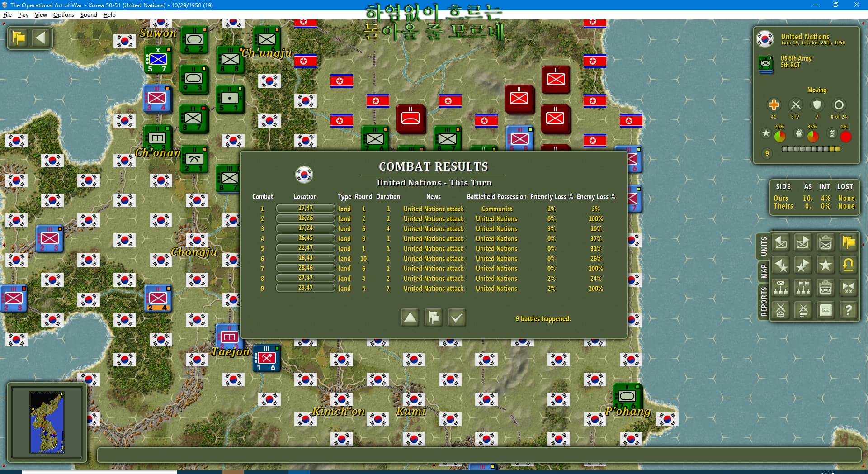Viewport: 868px width, 474px height.
Task: Click 'Communist' battlefield possession for combat 1
Action: 497,209
